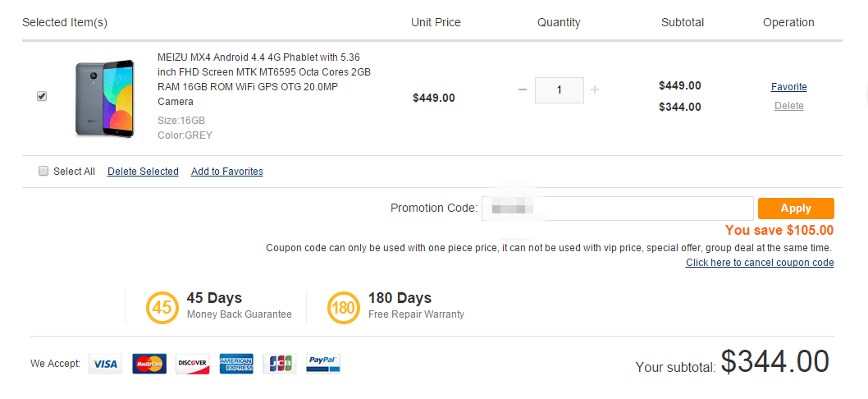The image size is (868, 399).
Task: Click the American Express icon
Action: (236, 364)
